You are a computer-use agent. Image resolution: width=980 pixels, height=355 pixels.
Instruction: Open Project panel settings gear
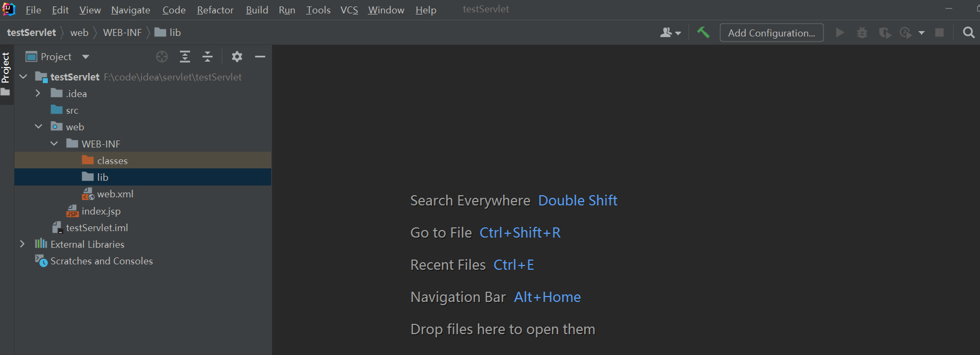(237, 56)
